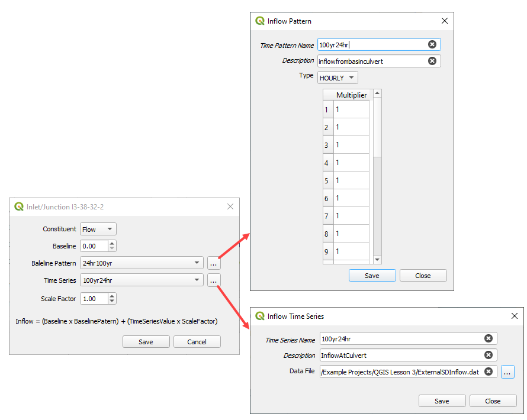Close the Inflow Time Series dialog
The height and width of the screenshot is (420, 527).
(493, 401)
